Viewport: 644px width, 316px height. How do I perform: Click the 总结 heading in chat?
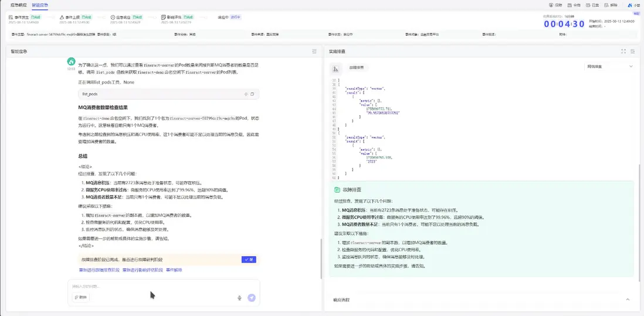82,156
